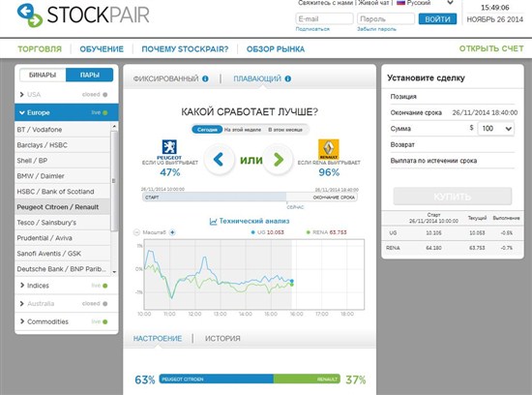Click the green live dot for Europe

pyautogui.click(x=104, y=112)
